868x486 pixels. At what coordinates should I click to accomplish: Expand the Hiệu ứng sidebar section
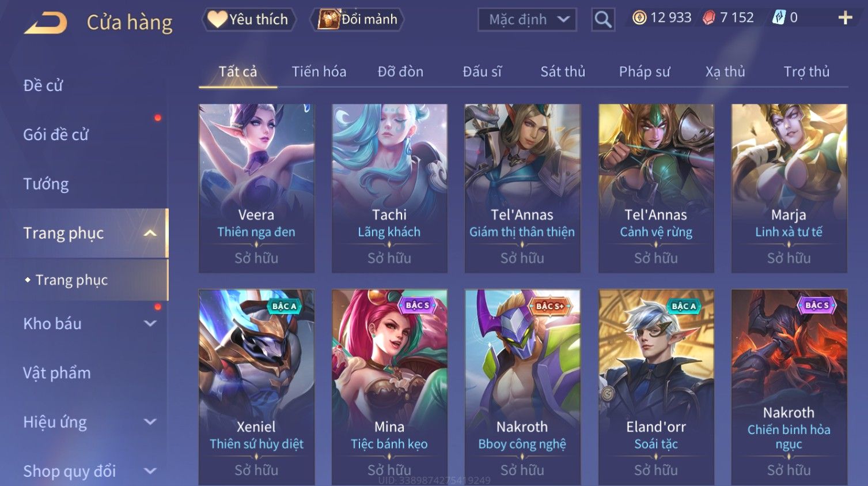[150, 422]
